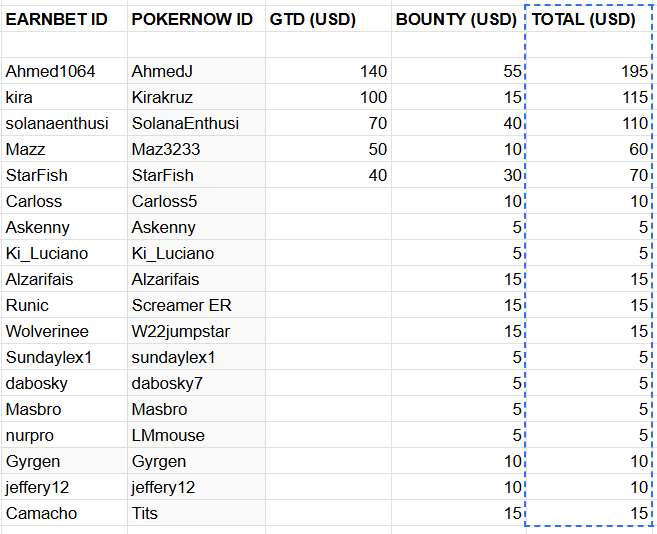The image size is (657, 534).
Task: Select the TOTAL (USD) header cell
Action: [589, 19]
